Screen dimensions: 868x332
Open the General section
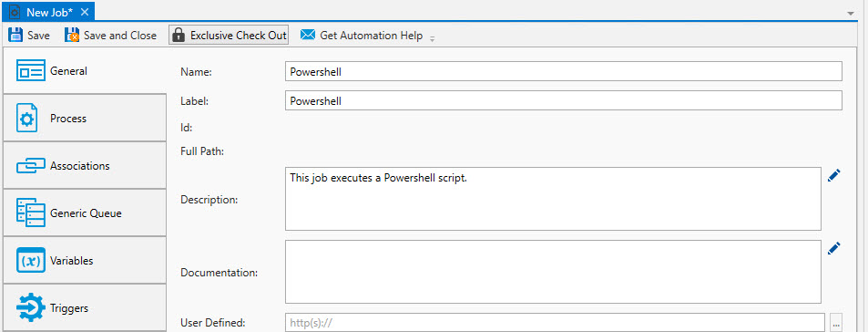(85, 71)
